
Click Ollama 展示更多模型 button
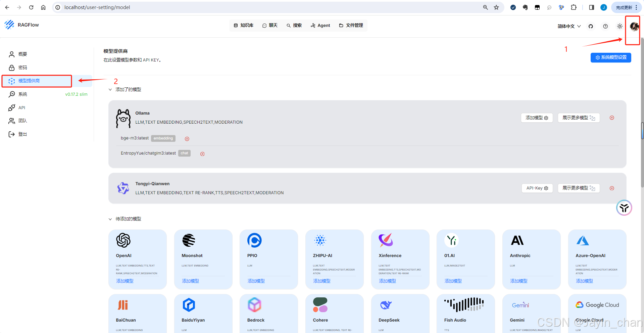click(579, 118)
